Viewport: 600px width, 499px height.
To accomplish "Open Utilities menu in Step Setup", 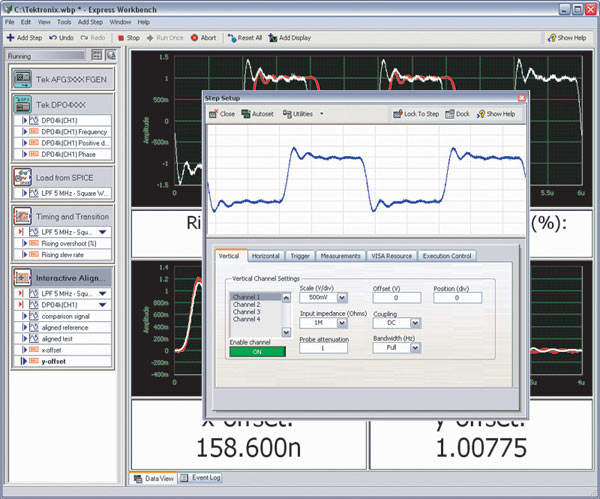I will tap(303, 114).
